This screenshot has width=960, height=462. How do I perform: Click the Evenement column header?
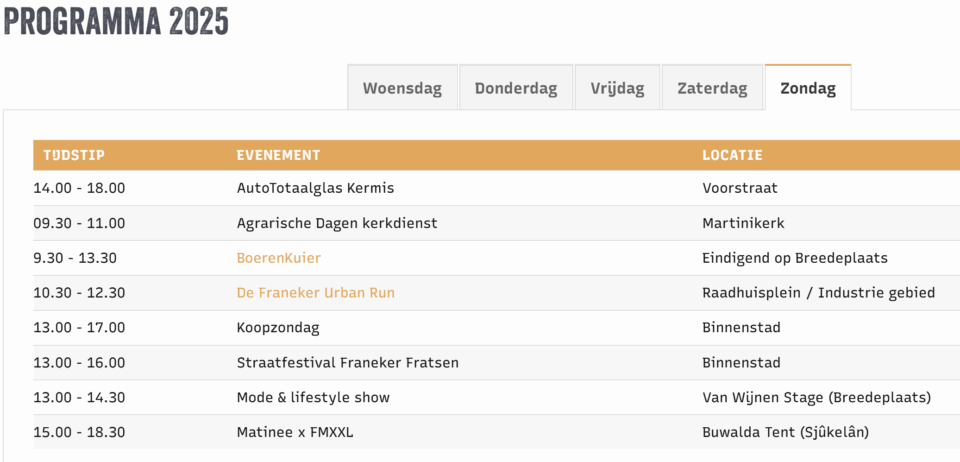(x=278, y=155)
